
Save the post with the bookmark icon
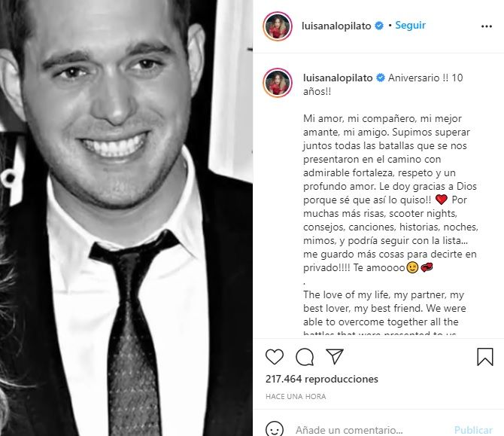tap(485, 356)
